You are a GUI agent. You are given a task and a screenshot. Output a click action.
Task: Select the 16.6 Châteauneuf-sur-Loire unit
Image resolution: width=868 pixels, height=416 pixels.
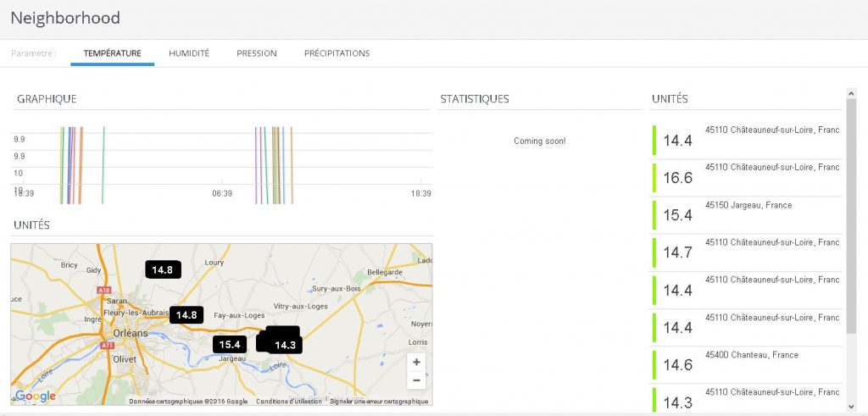pyautogui.click(x=746, y=177)
